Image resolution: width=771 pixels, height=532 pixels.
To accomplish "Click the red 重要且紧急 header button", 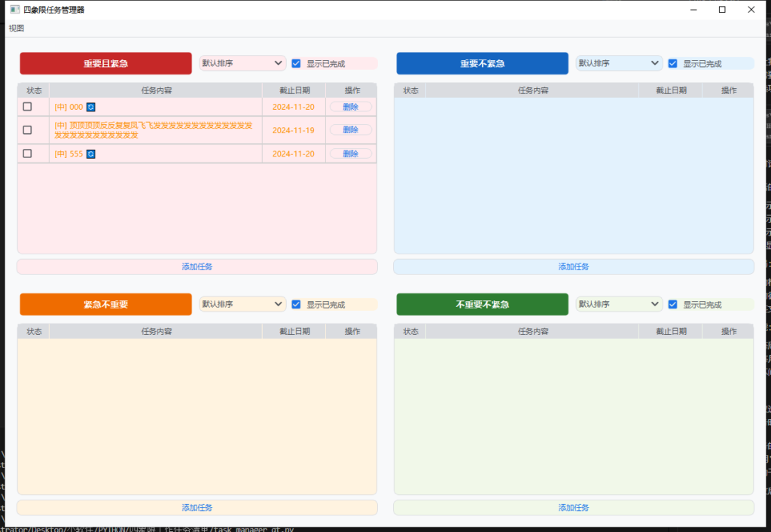I will (105, 63).
